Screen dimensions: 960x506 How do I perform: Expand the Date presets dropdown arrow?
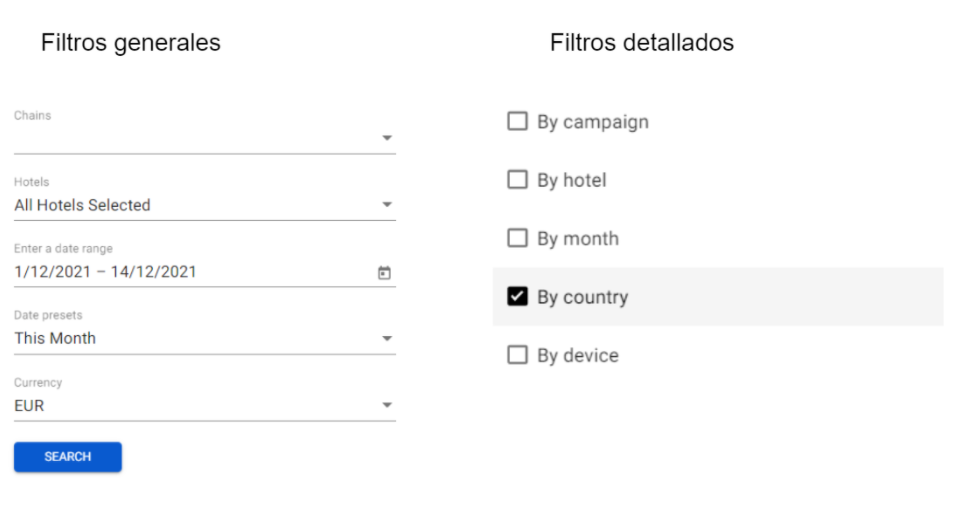coord(387,339)
